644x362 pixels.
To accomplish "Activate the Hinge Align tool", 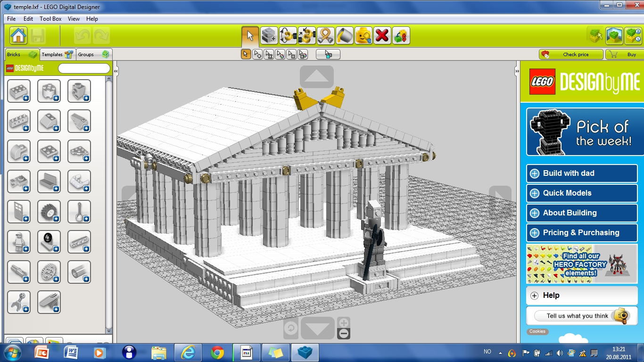I will [x=307, y=36].
